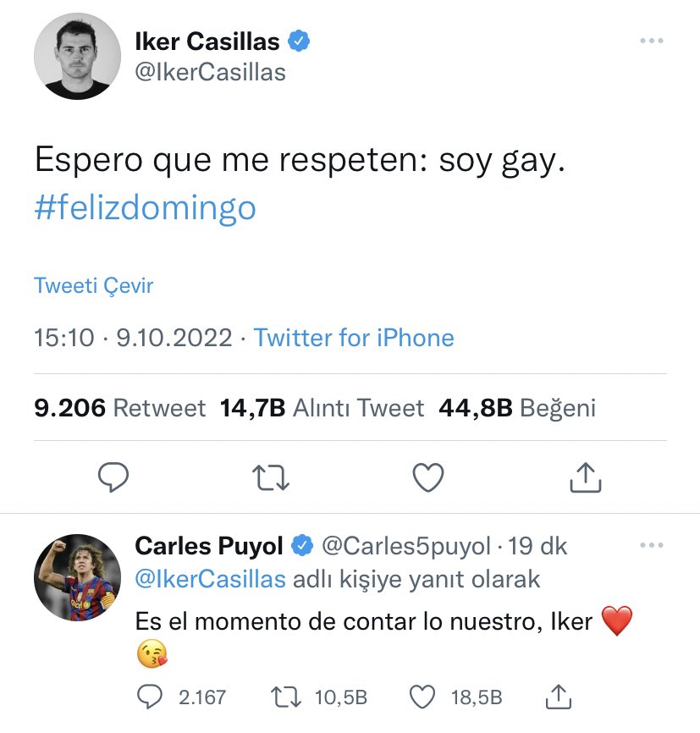The width and height of the screenshot is (700, 733).
Task: Open the Twitter for iPhone source link
Action: [354, 339]
